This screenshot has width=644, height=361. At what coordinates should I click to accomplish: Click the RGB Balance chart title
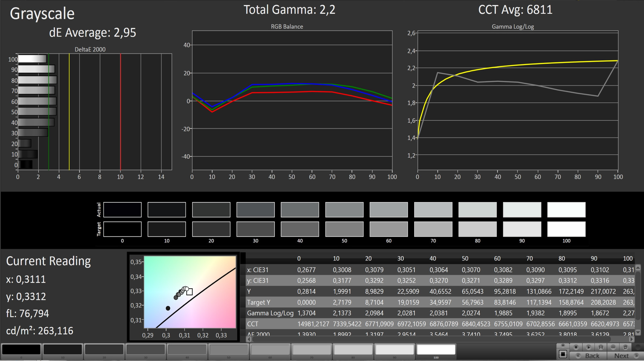point(287,26)
